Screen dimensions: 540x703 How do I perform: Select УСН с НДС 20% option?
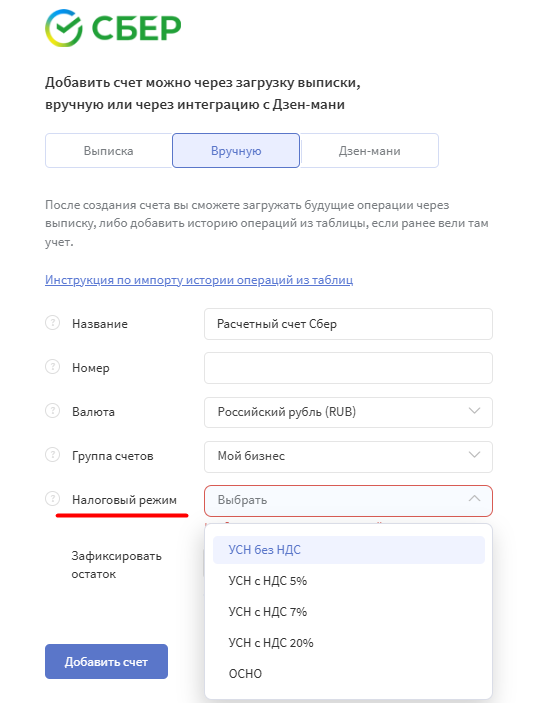point(349,642)
